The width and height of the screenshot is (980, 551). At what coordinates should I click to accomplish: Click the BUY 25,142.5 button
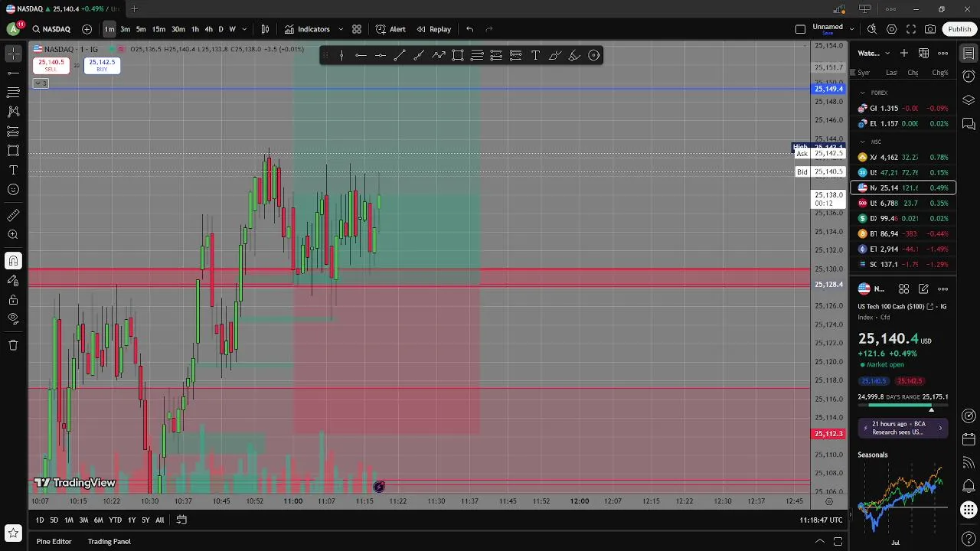(102, 66)
